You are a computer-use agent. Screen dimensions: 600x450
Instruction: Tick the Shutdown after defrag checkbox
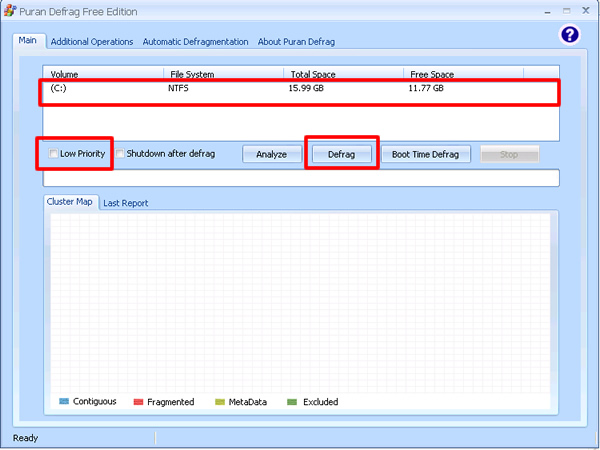coord(120,154)
